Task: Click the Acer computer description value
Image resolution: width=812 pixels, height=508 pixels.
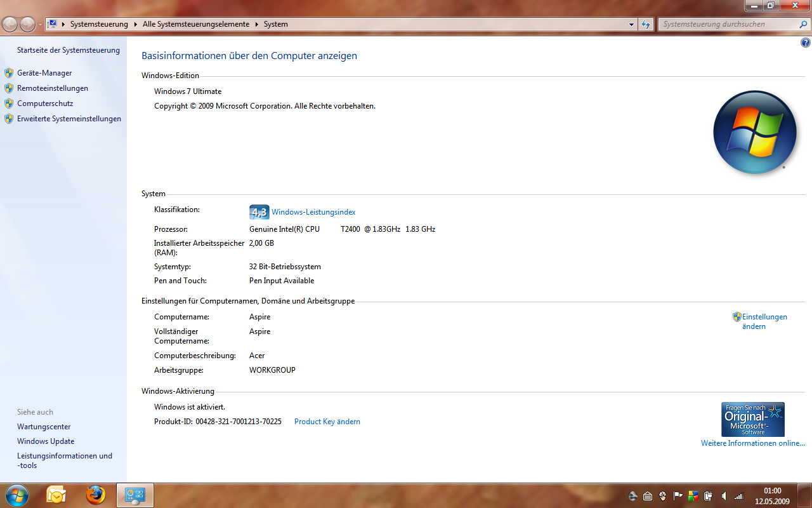Action: point(257,356)
